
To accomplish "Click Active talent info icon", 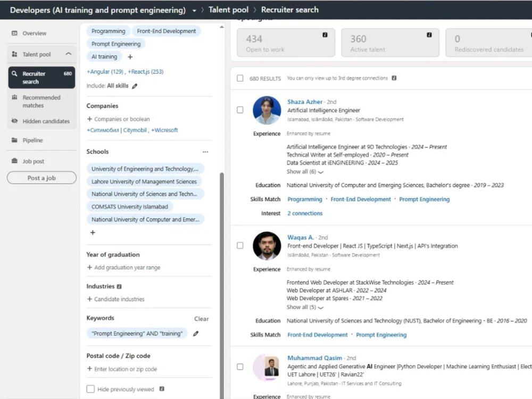I will coord(429,35).
